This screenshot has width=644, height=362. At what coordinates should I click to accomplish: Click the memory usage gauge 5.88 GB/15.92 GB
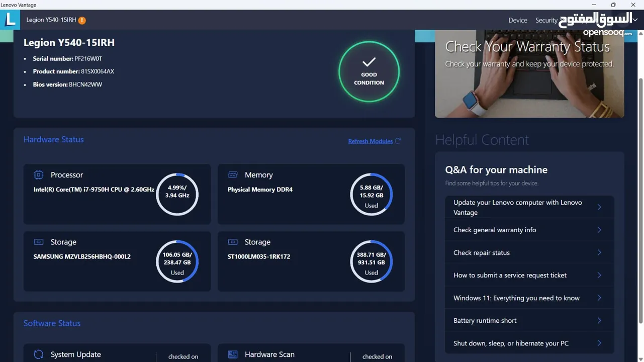372,195
